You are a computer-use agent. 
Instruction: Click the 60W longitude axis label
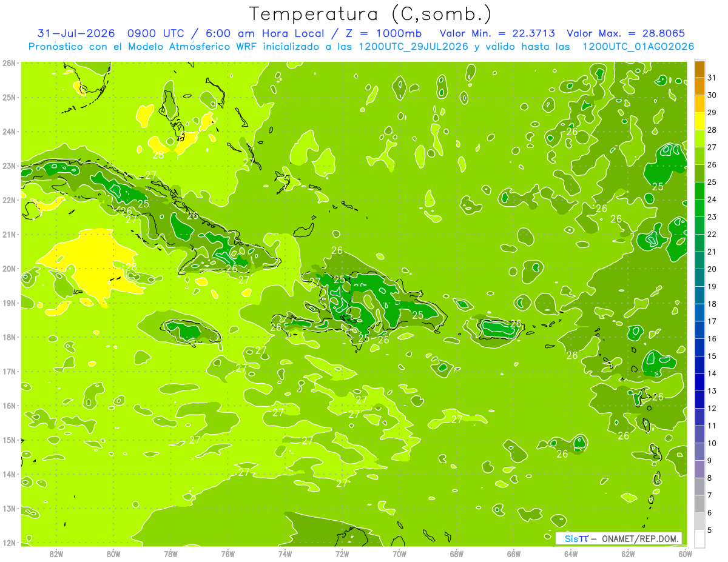click(685, 553)
